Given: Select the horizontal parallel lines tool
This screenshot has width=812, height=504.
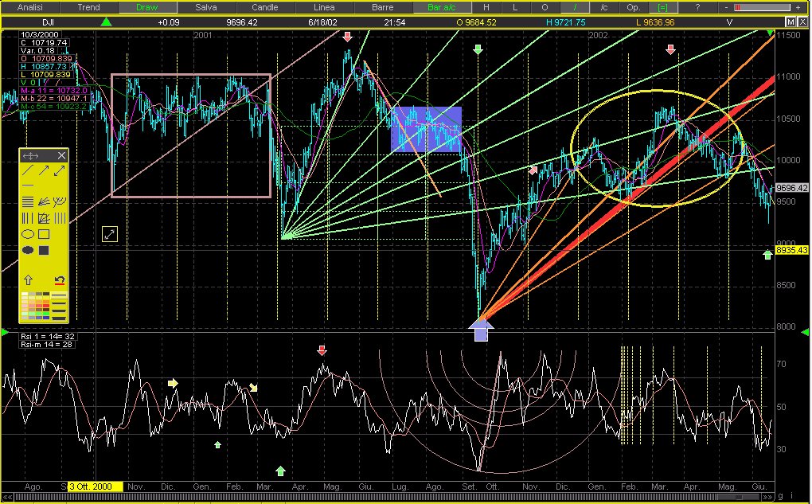Looking at the screenshot, I should coord(27,201).
